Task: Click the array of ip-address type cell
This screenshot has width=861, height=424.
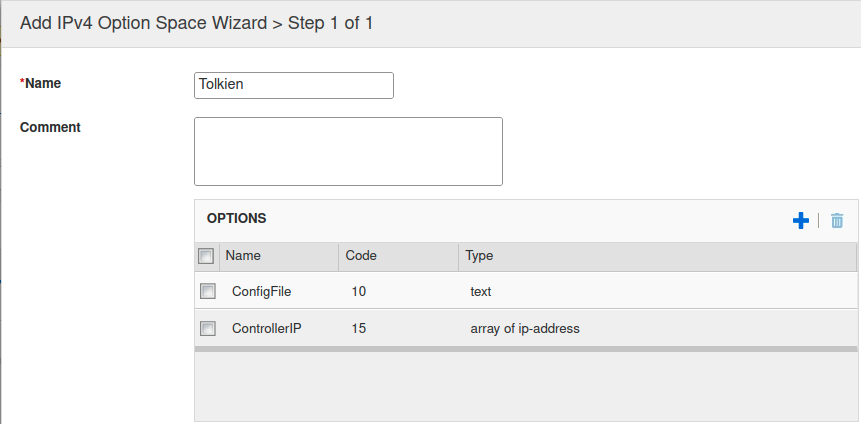Action: coord(525,328)
